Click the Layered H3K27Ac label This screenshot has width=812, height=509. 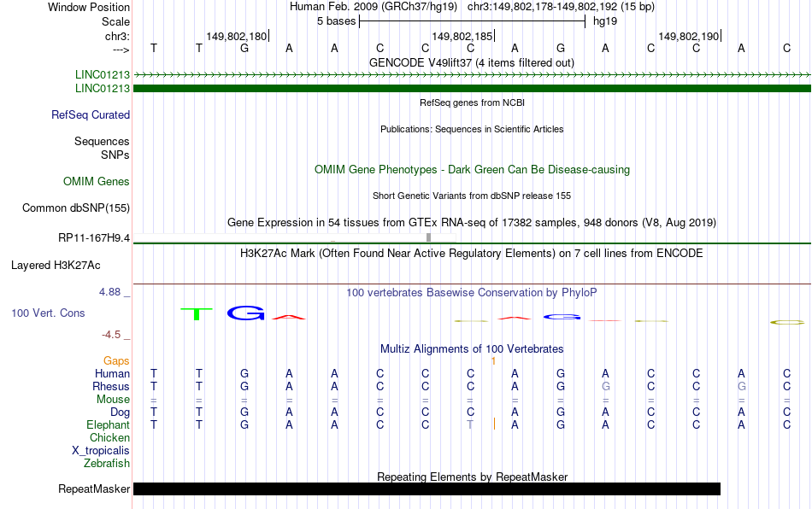point(56,266)
